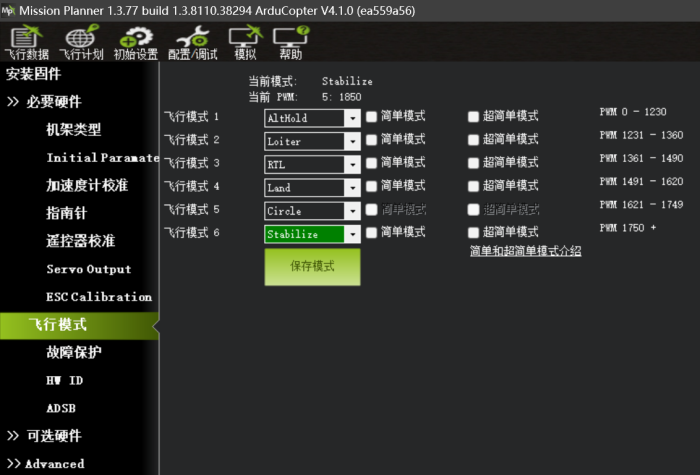Select 故障保护 in the sidebar
The width and height of the screenshot is (700, 475).
(74, 352)
